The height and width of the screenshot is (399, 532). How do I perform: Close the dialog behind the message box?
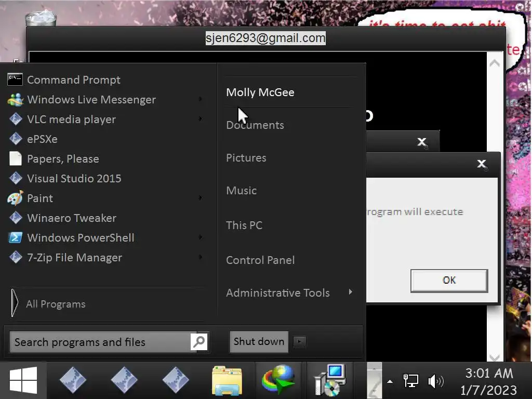(422, 142)
